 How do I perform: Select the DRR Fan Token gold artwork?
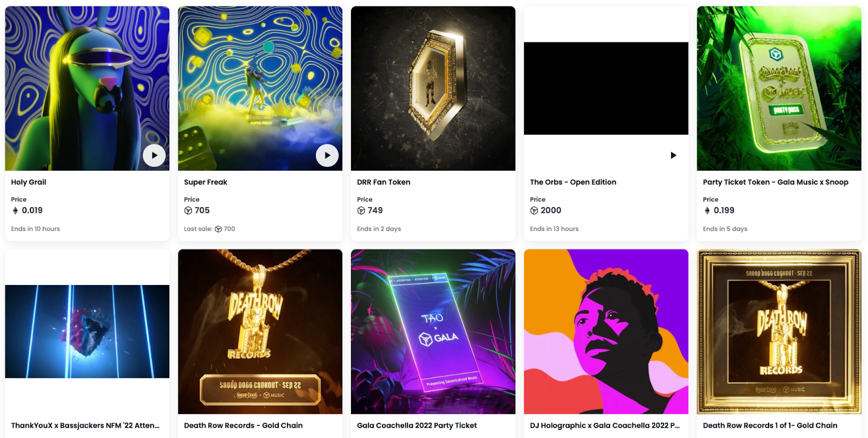(x=433, y=88)
